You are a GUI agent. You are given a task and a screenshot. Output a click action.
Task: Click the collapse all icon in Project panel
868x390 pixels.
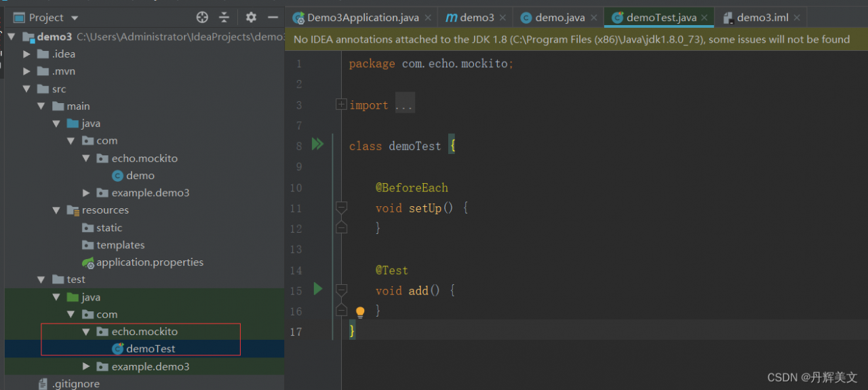coord(224,18)
